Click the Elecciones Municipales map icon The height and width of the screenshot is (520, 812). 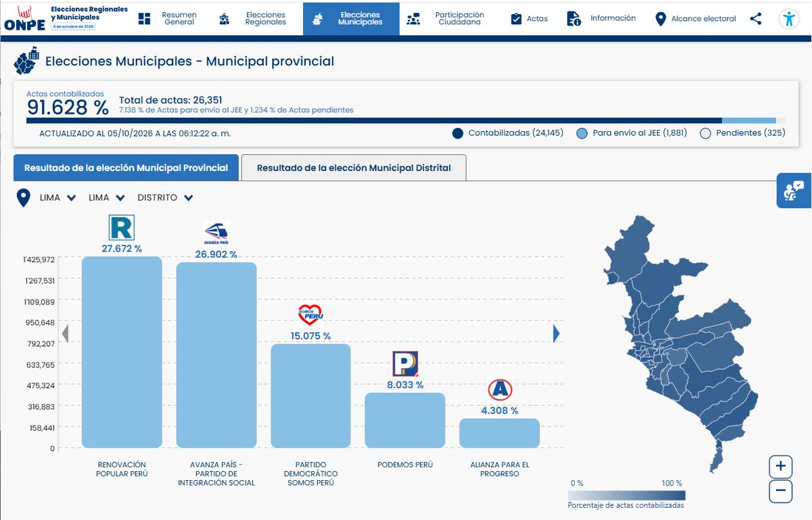[x=317, y=19]
